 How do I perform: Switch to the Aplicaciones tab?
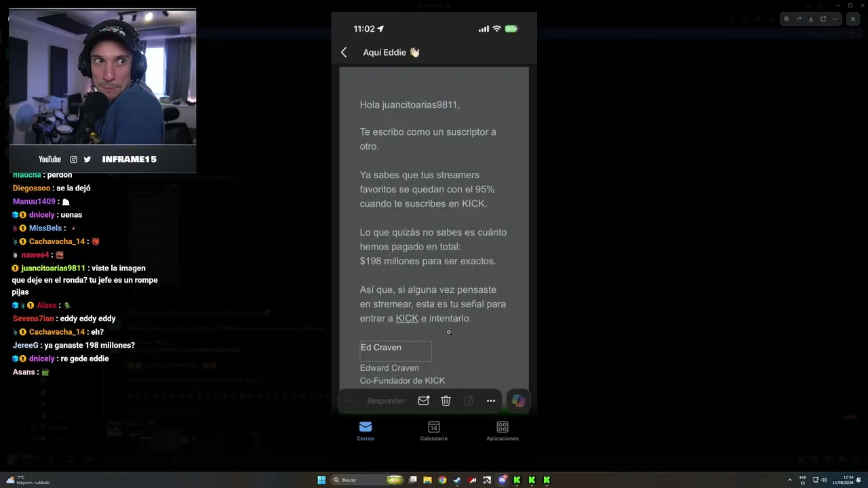tap(502, 430)
